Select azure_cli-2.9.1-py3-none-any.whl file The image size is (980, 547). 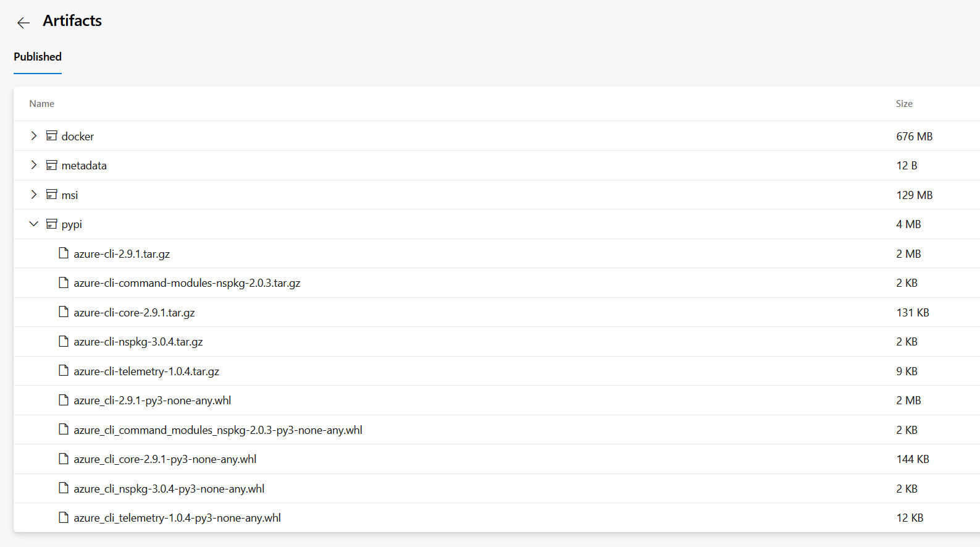tap(152, 401)
